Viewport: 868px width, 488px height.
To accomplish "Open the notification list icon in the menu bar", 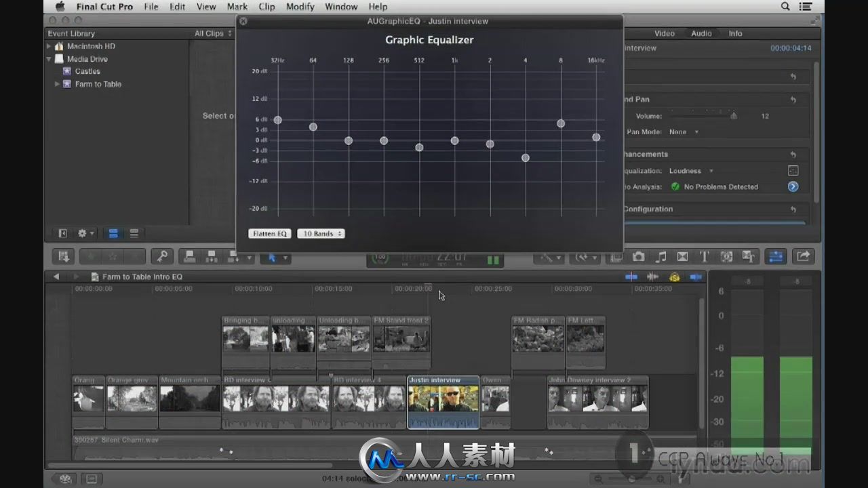I will [807, 7].
